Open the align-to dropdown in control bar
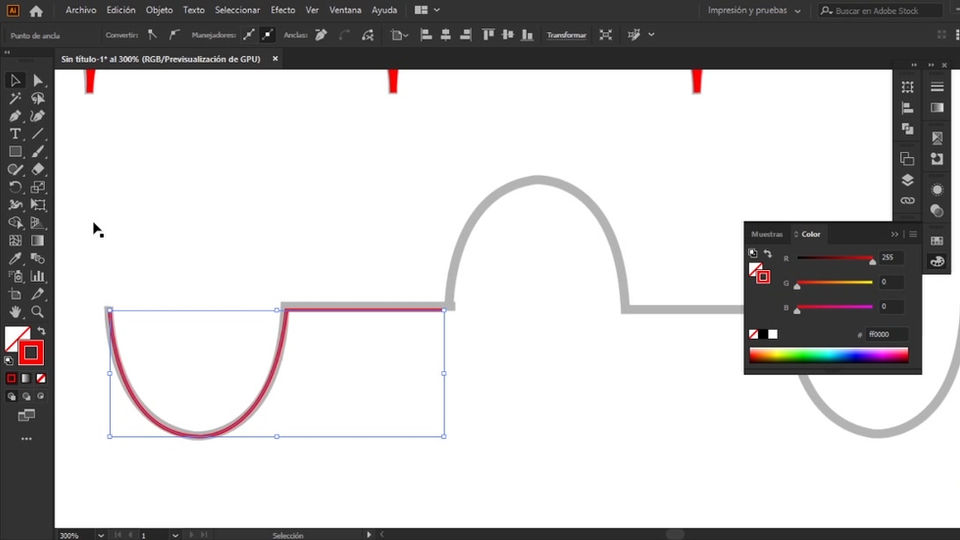The width and height of the screenshot is (960, 540). click(x=399, y=35)
